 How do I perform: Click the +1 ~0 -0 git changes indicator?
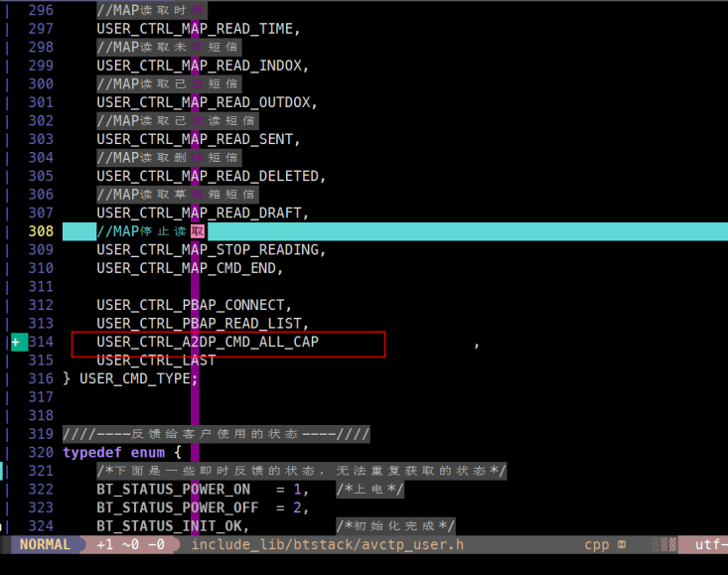[130, 544]
